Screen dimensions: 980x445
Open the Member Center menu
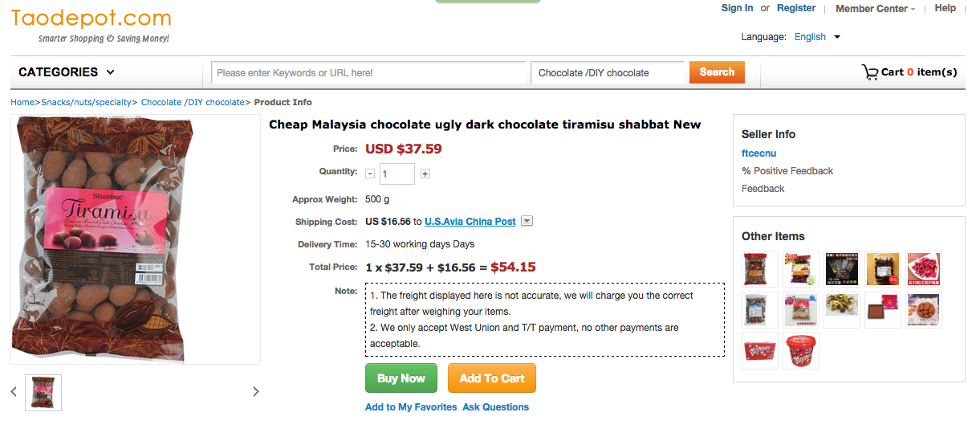tap(875, 9)
